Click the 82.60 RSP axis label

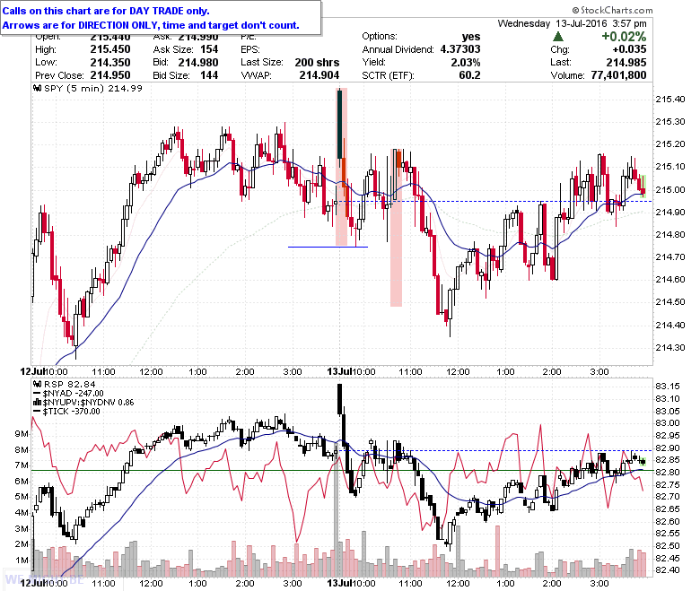pos(668,521)
